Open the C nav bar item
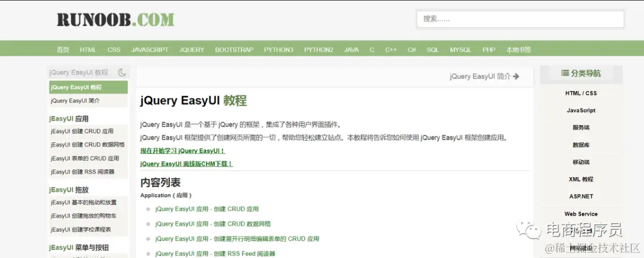Image resolution: width=644 pixels, height=258 pixels. point(371,49)
